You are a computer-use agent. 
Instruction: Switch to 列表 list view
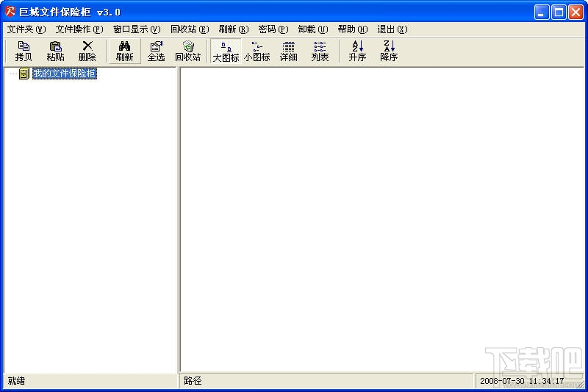click(x=320, y=51)
